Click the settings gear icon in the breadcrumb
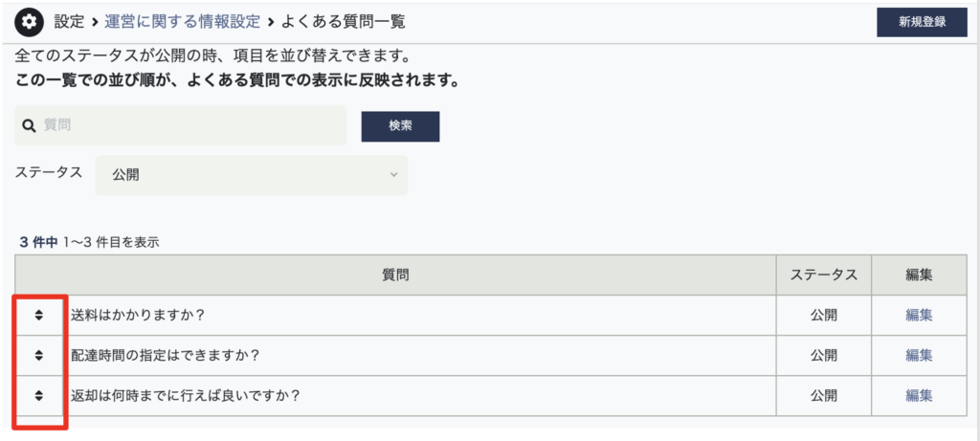This screenshot has height=441, width=980. tap(30, 21)
